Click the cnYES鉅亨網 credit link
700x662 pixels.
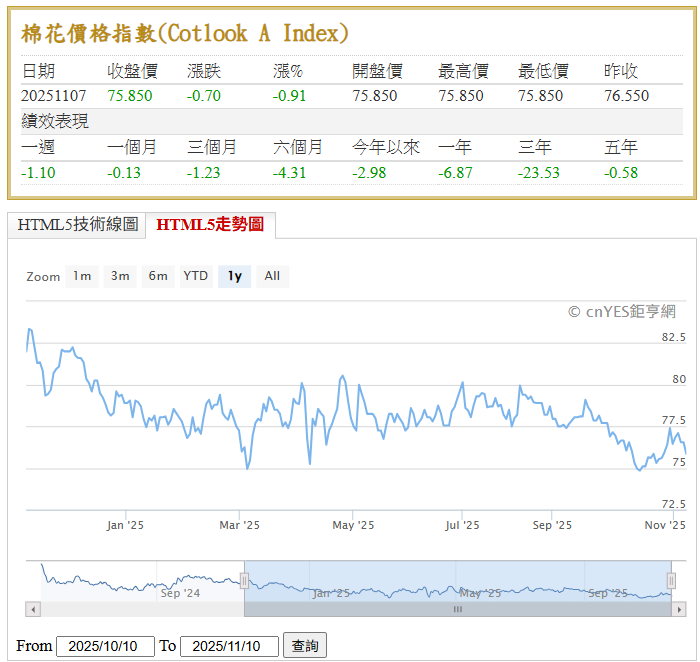(x=621, y=312)
